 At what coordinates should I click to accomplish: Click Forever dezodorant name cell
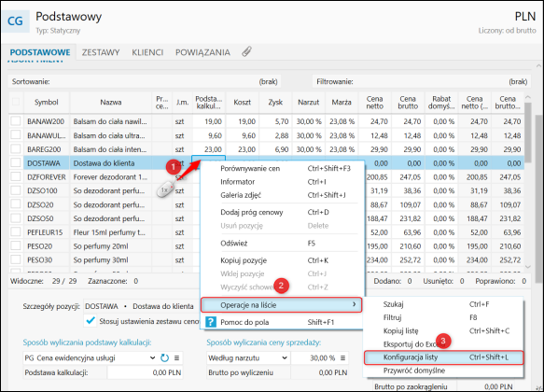click(111, 177)
